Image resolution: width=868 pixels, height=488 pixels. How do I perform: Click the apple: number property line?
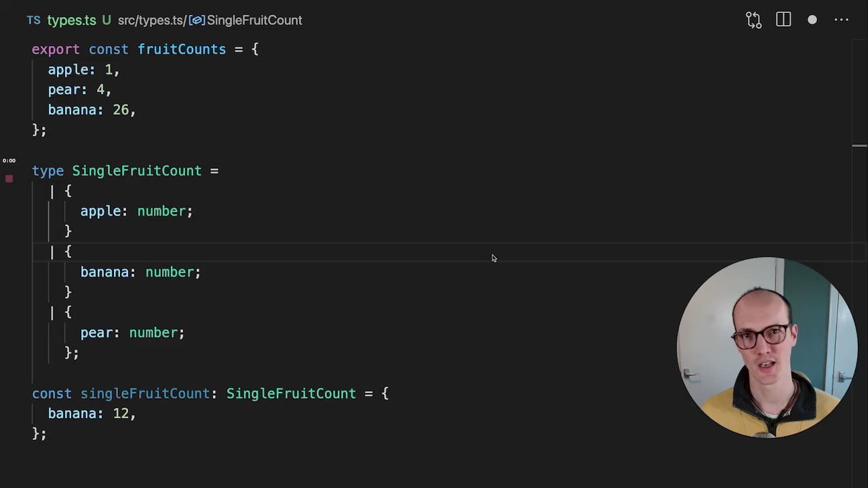[x=136, y=211]
